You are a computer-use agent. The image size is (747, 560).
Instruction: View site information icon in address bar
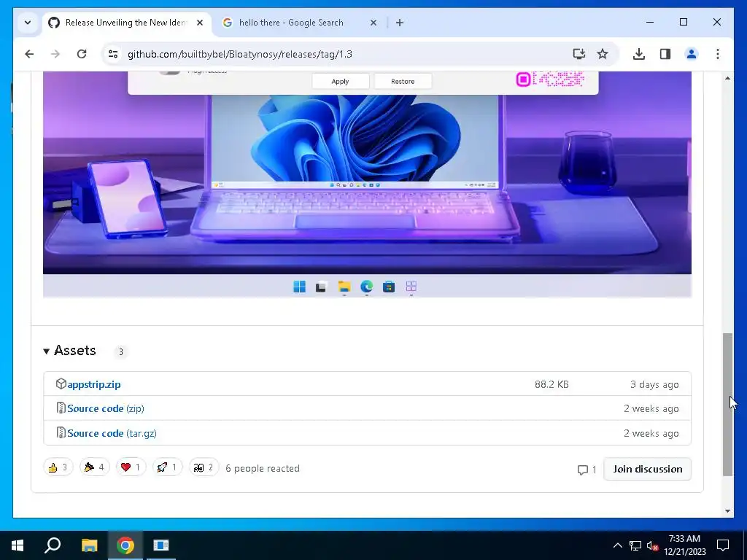(113, 54)
